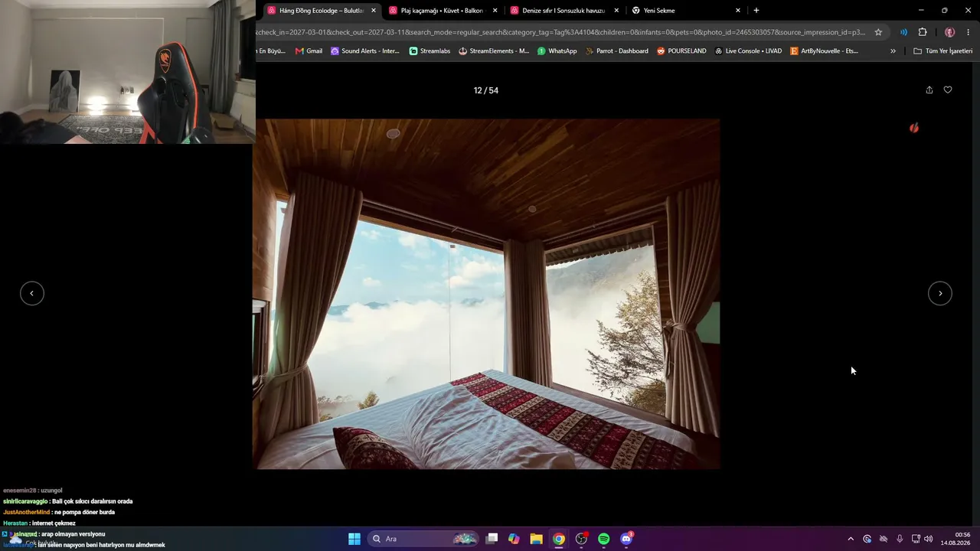Save the listing with the heart icon
The height and width of the screenshot is (551, 980).
pyautogui.click(x=948, y=90)
